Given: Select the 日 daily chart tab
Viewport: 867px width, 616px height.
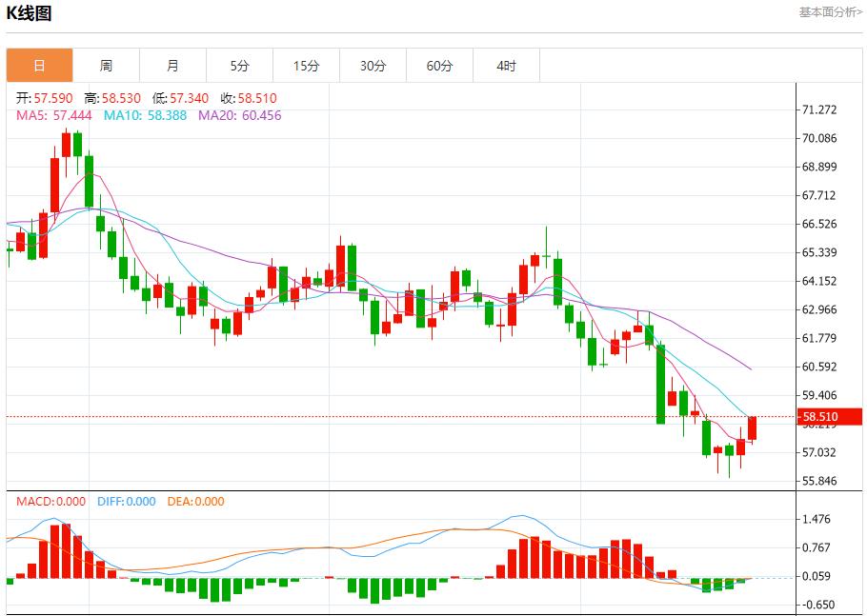Looking at the screenshot, I should tap(39, 66).
